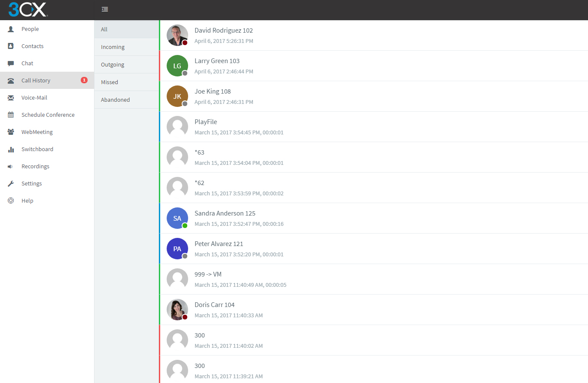Viewport: 588px width, 383px height.
Task: Go to Voice-Mail
Action: [47, 97]
